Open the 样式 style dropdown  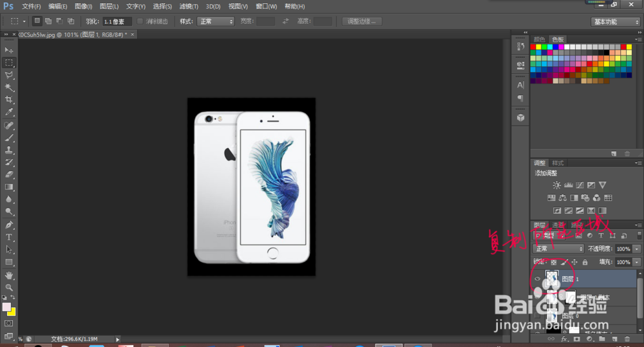tap(216, 21)
